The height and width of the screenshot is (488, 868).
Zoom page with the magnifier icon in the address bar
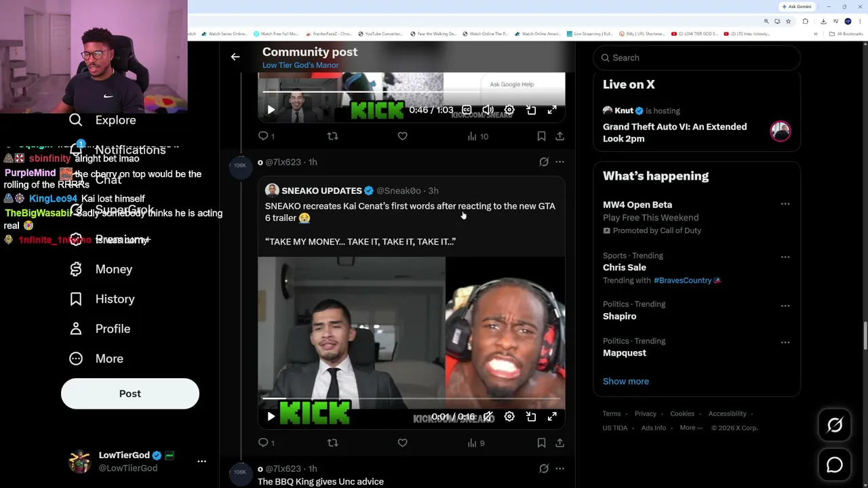click(x=766, y=21)
